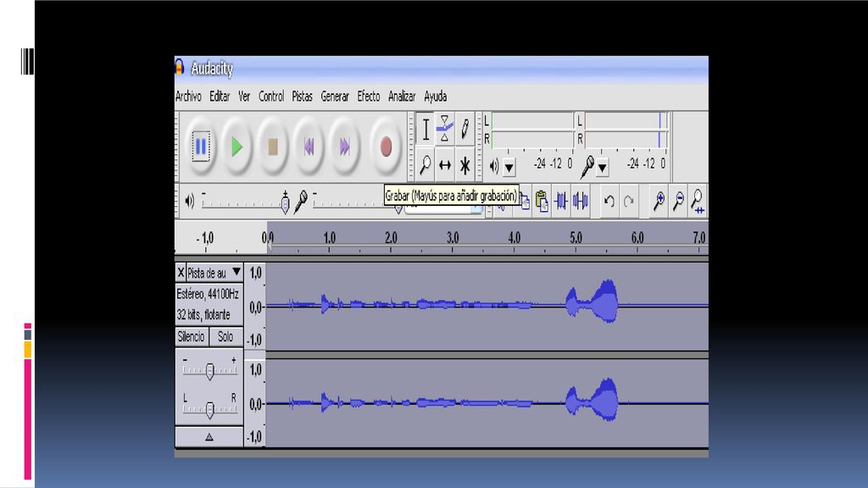The width and height of the screenshot is (868, 488).
Task: Click the speaker icon beside the output volume slider
Action: coord(189,201)
